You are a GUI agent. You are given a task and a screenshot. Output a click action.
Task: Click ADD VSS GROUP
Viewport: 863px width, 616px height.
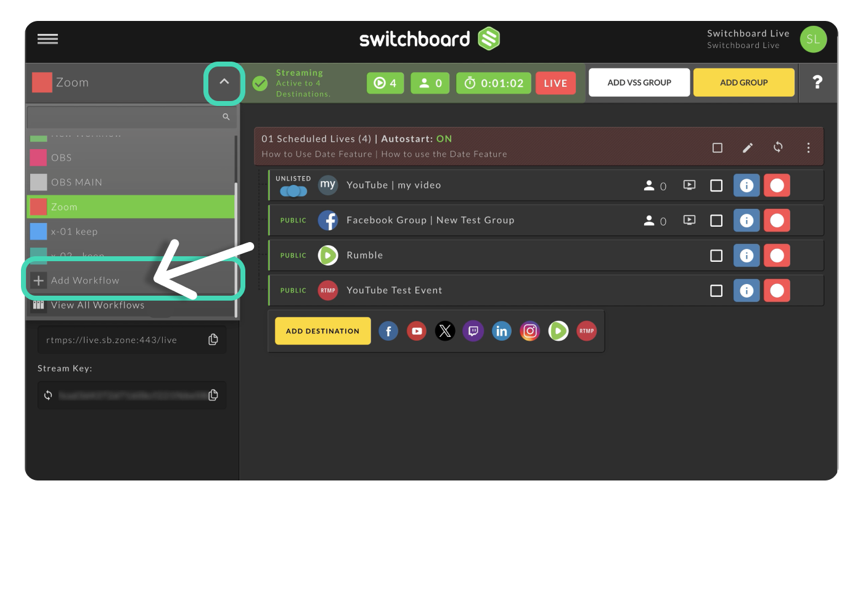[639, 83]
